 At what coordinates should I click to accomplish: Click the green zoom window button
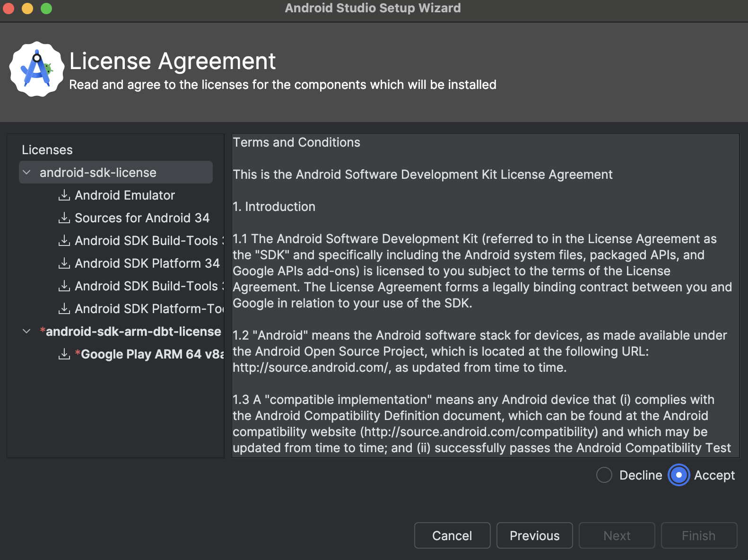point(46,9)
